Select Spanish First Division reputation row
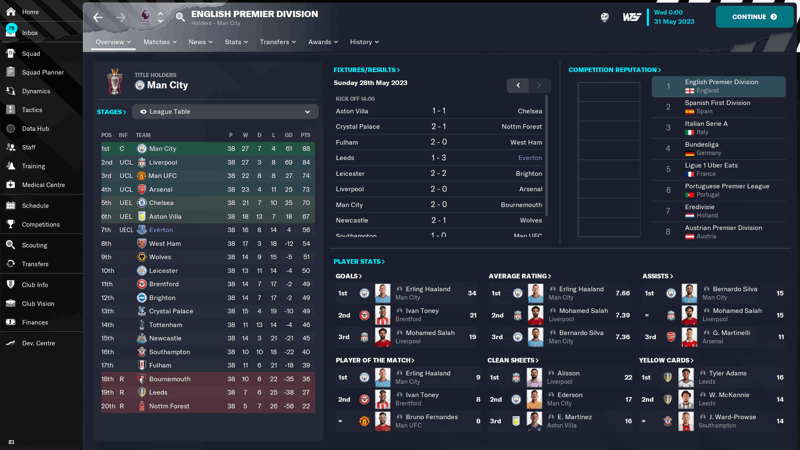This screenshot has width=800, height=450. click(718, 107)
